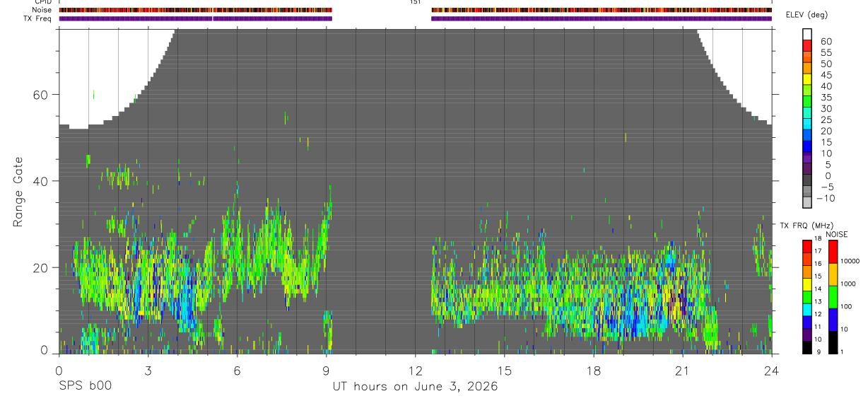Select the yellow TX FRQ swatch between 15 and 14
Screen dimensions: 868x401
pyautogui.click(x=807, y=284)
